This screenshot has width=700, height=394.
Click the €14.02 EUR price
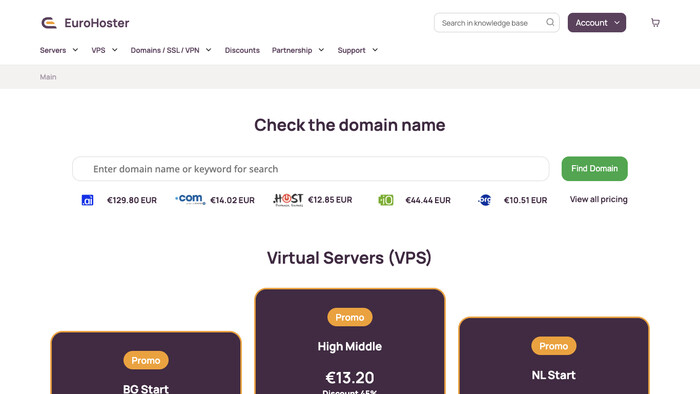(232, 200)
